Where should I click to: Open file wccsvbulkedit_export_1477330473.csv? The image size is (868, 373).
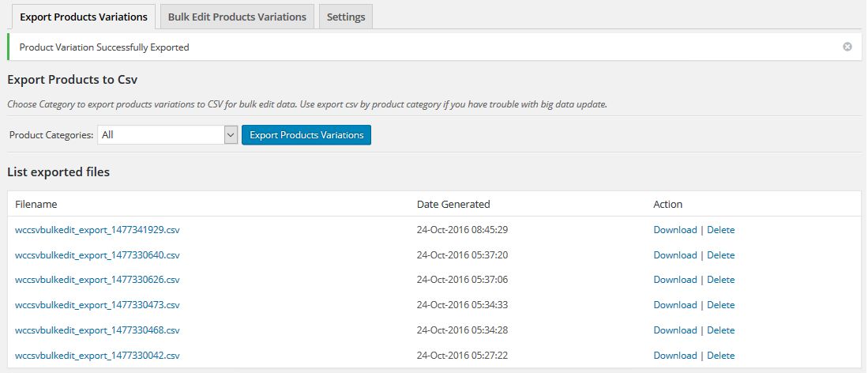[x=97, y=305]
